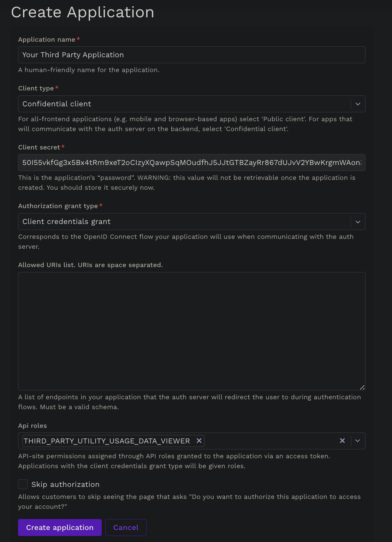
Task: Remove the THIRD_PARTY_UTILITY_USAGE_DATA_VIEWER role tag
Action: pyautogui.click(x=199, y=441)
